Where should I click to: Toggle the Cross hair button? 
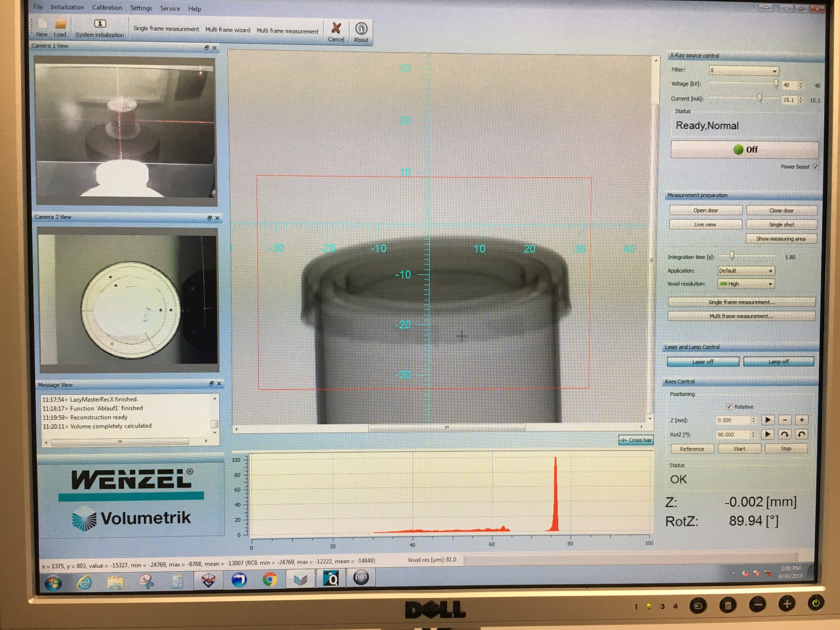point(636,440)
